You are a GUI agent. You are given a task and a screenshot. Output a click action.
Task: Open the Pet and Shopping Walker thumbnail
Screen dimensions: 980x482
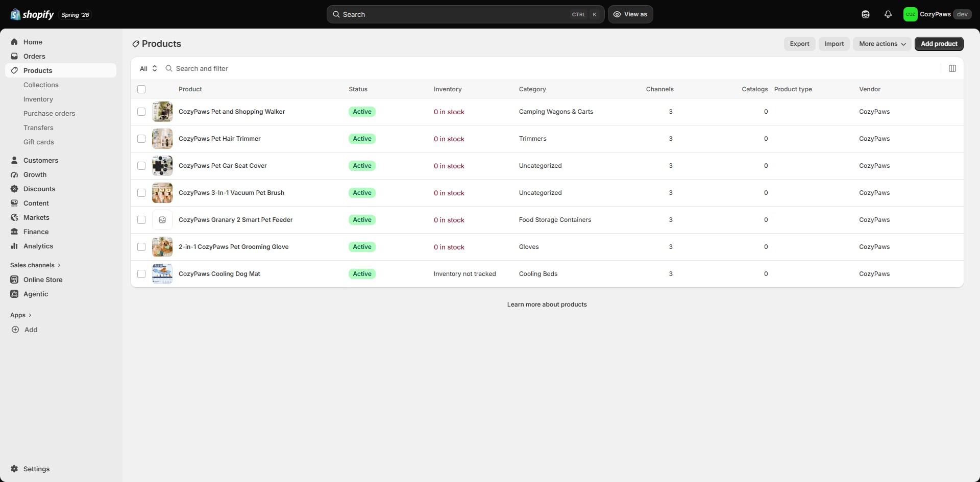162,112
